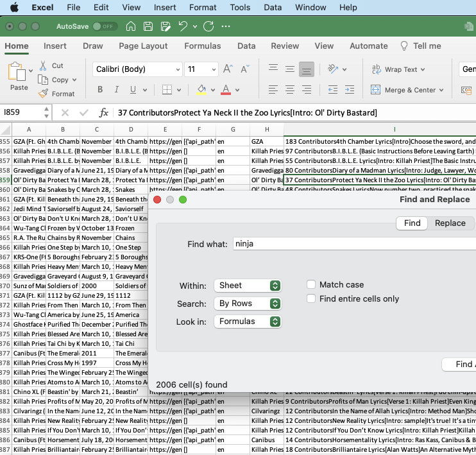The image size is (476, 455).
Task: Click the Name Box showing I859
Action: [22, 112]
